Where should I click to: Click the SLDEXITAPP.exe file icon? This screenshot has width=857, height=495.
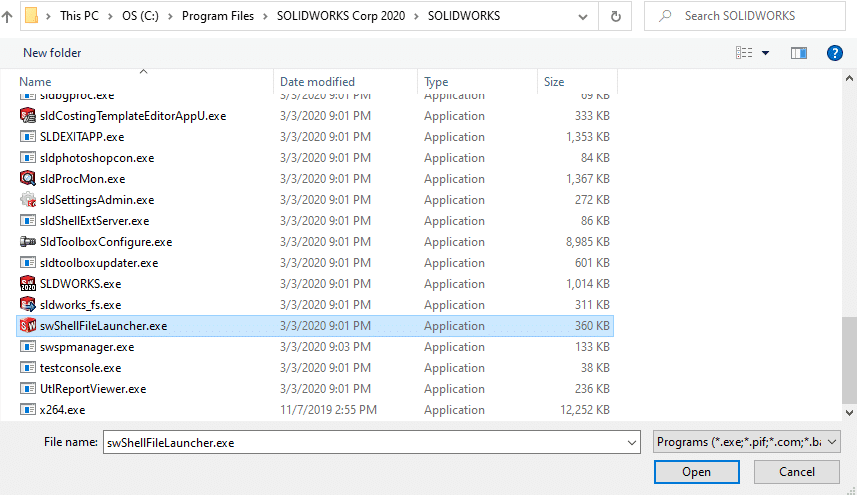pyautogui.click(x=28, y=137)
